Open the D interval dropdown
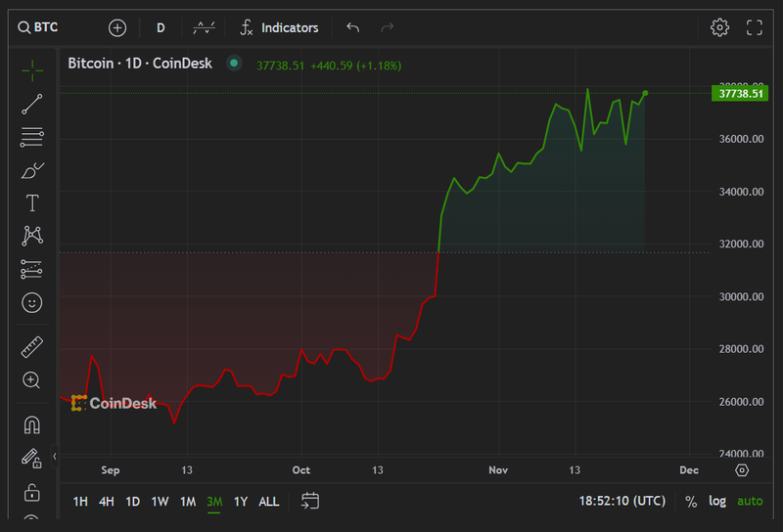 click(161, 27)
